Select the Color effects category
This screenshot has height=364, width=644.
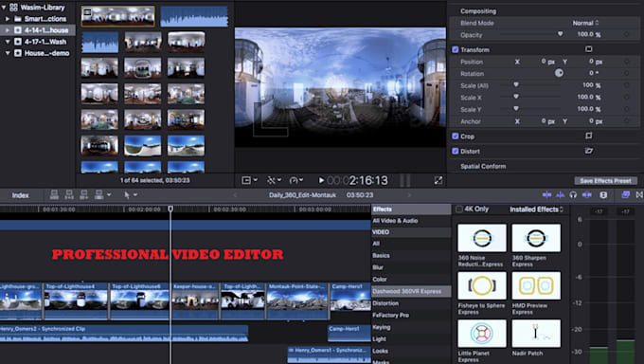pos(411,280)
